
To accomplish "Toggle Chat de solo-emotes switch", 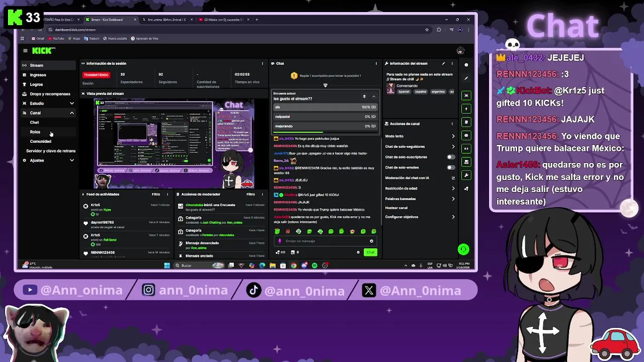I will pos(451,167).
